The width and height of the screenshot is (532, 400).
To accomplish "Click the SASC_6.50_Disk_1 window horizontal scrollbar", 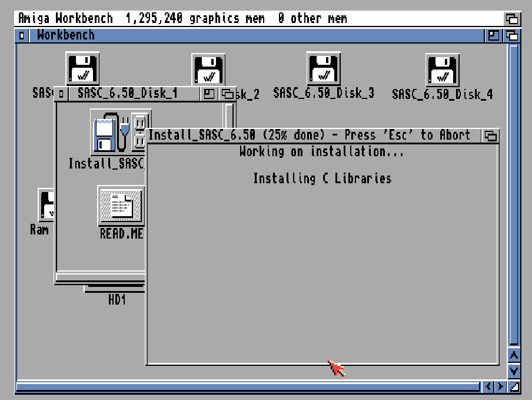I will tap(101, 277).
